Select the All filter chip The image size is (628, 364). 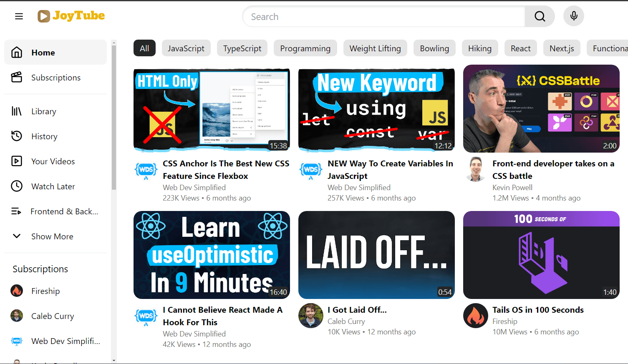click(x=144, y=48)
